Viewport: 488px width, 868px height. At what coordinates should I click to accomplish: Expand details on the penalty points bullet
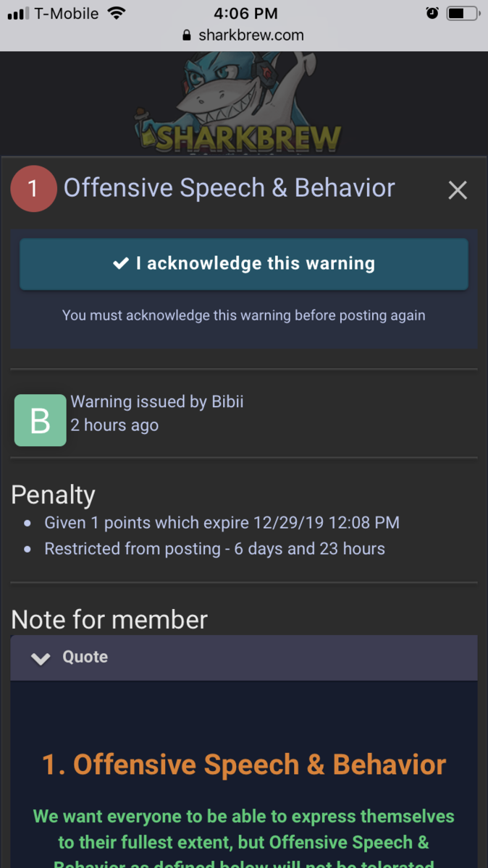click(x=222, y=522)
